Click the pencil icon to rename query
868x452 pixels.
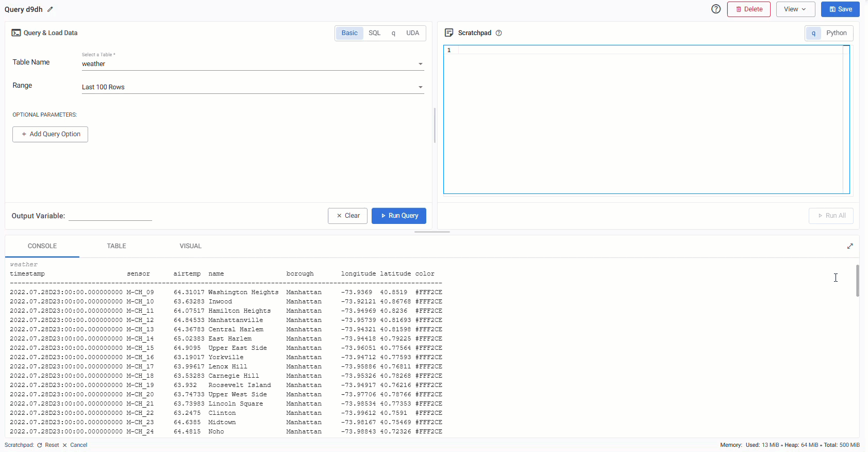pos(50,9)
